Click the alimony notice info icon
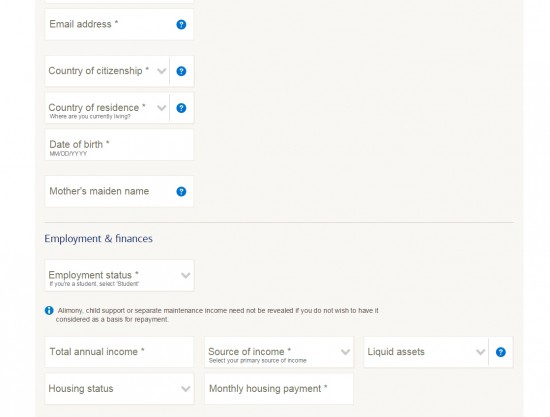The height and width of the screenshot is (417, 550). click(49, 310)
